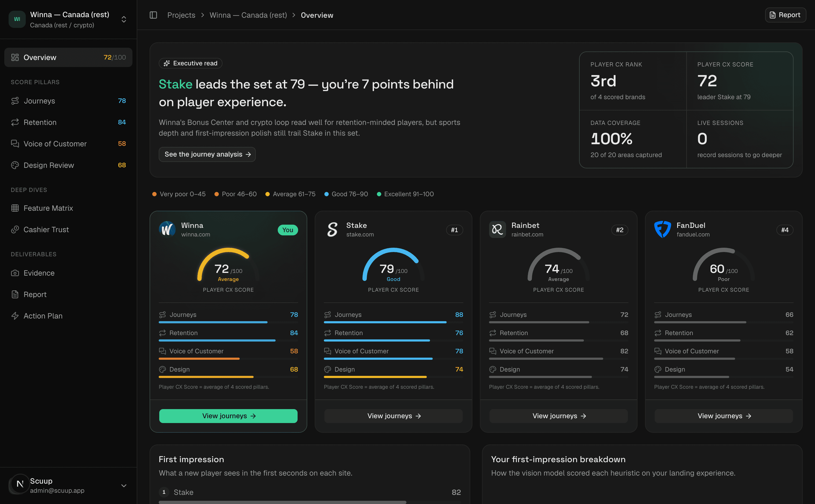This screenshot has height=504, width=815.
Task: Open the Overview sidebar item
Action: pos(68,57)
